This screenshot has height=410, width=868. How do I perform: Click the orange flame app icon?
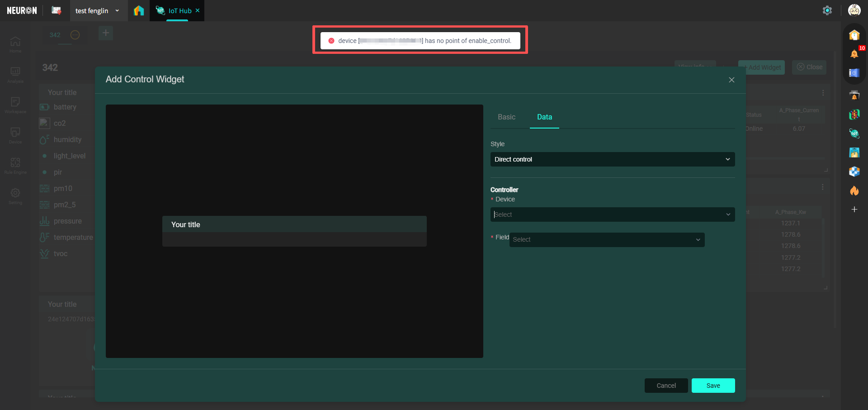pos(854,191)
